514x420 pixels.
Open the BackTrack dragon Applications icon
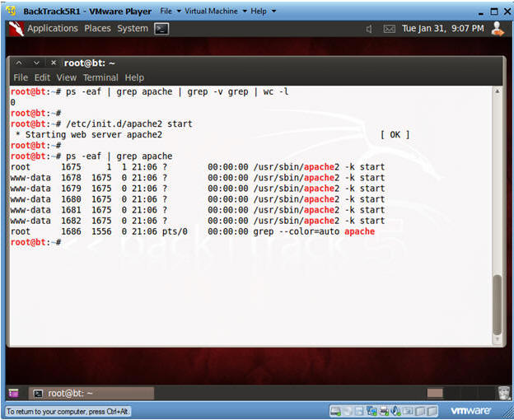[x=16, y=29]
